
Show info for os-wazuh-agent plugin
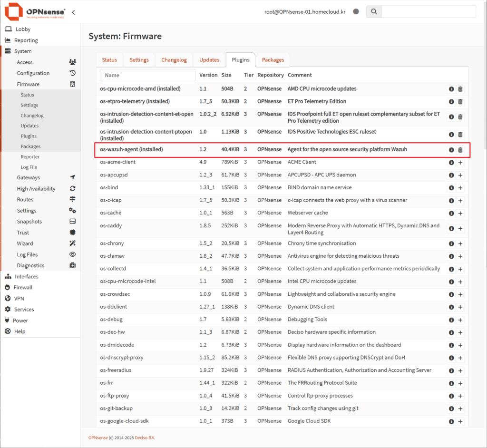point(451,150)
